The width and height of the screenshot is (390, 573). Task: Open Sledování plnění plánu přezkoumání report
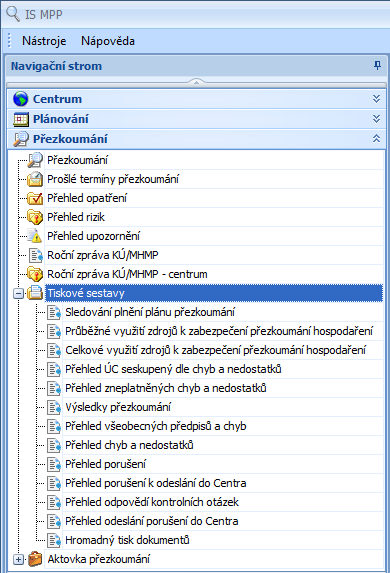click(150, 312)
